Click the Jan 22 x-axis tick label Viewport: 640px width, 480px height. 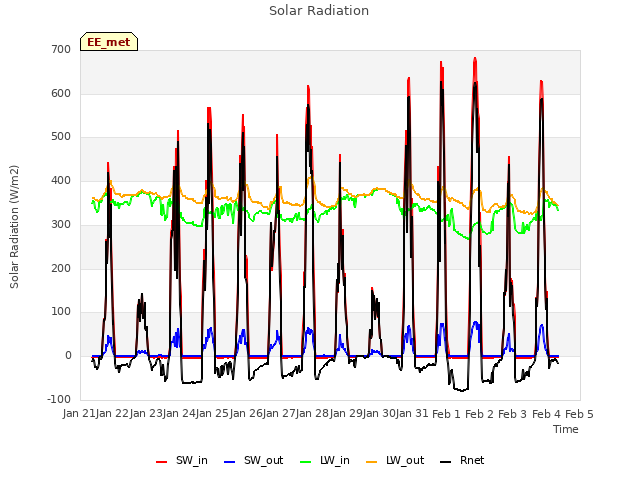tap(112, 413)
